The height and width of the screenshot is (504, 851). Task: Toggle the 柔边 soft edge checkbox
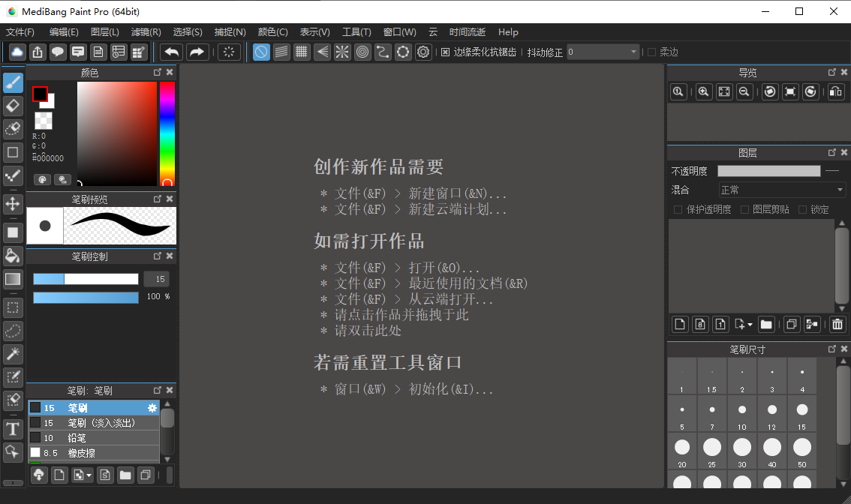[x=652, y=52]
